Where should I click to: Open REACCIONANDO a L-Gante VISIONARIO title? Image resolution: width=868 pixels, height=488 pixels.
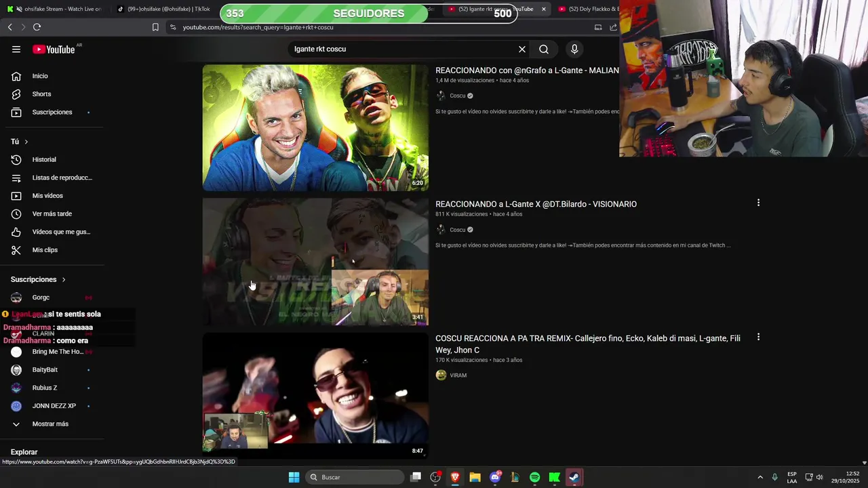tap(536, 204)
